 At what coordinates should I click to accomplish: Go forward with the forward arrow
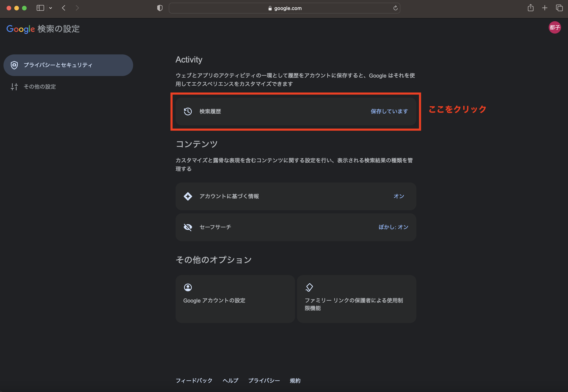pos(77,8)
